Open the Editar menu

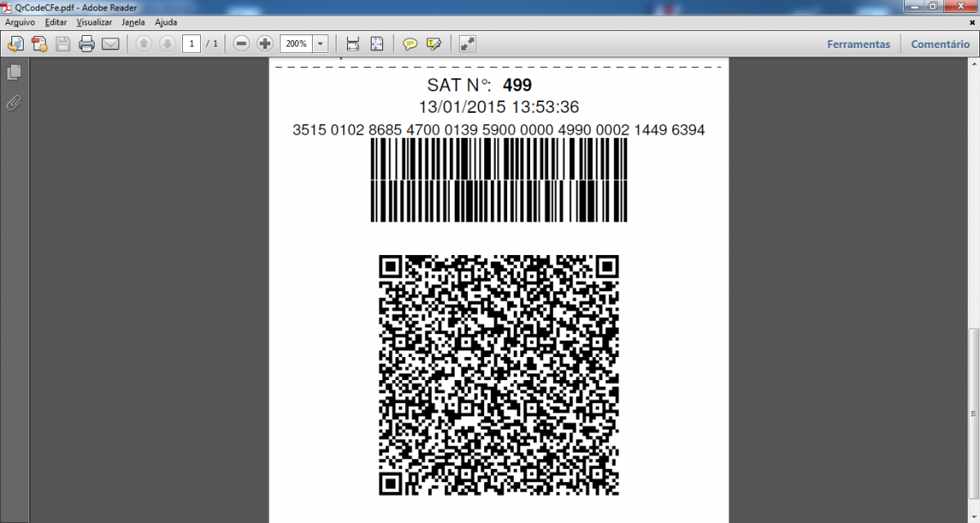click(56, 23)
